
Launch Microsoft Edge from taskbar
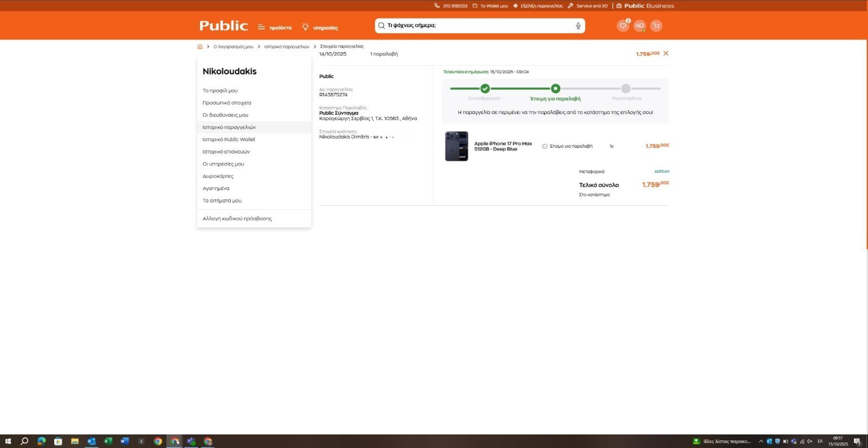point(42,441)
